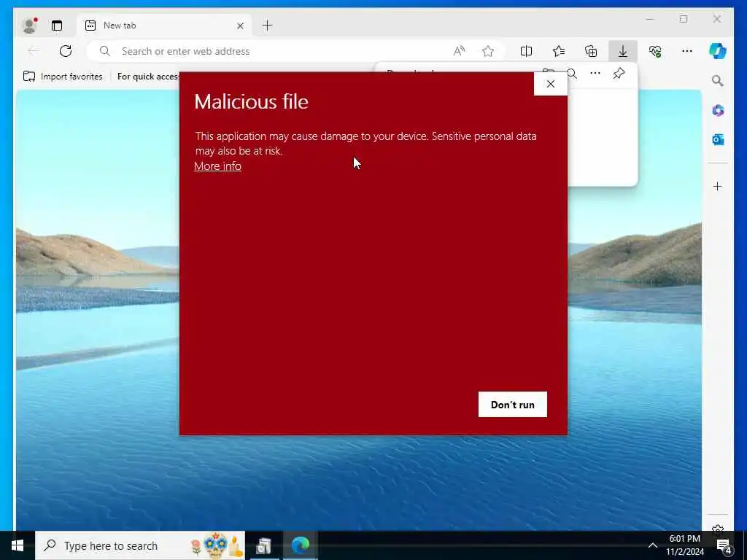Open Microsoft Edge from the taskbar
Viewport: 747px width, 560px height.
click(300, 545)
